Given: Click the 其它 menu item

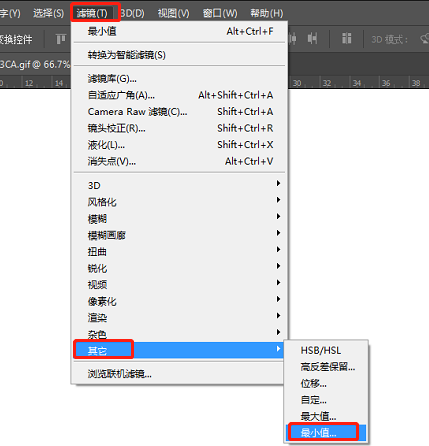Looking at the screenshot, I should pyautogui.click(x=180, y=350).
